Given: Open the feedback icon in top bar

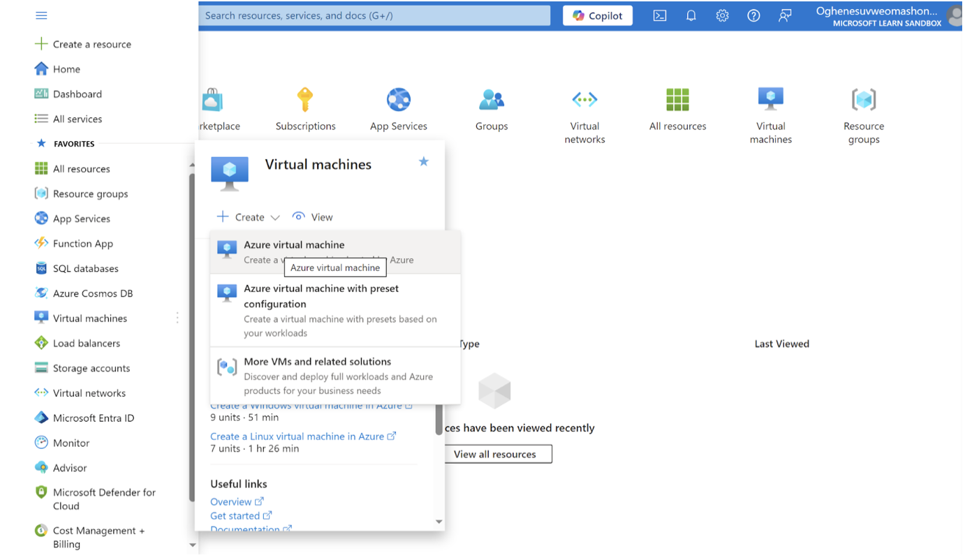Looking at the screenshot, I should pos(785,15).
